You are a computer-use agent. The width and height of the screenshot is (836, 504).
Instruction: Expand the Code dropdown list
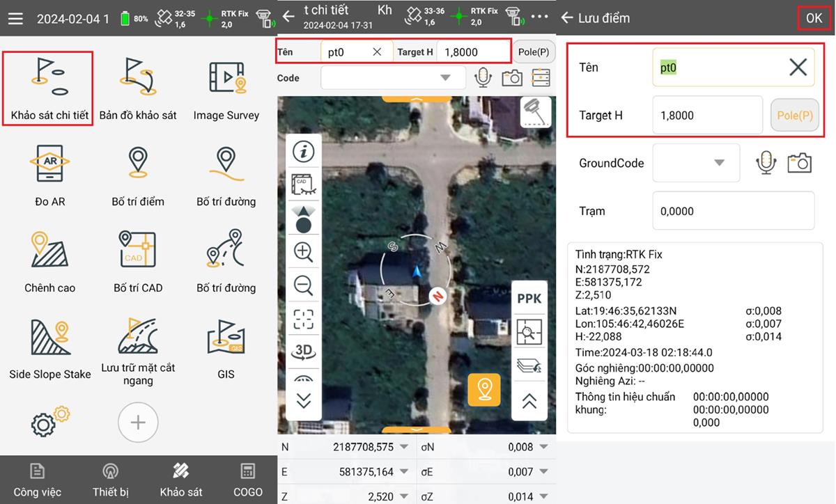click(x=445, y=77)
